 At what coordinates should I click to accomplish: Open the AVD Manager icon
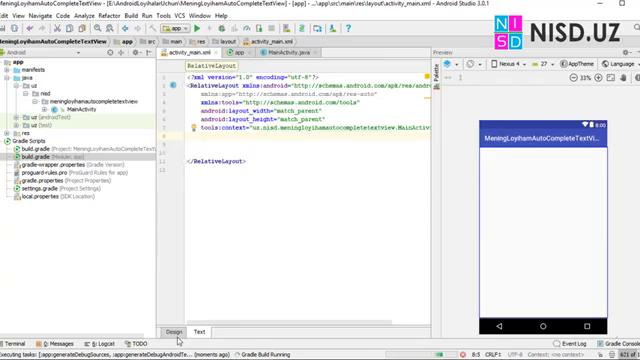point(287,28)
